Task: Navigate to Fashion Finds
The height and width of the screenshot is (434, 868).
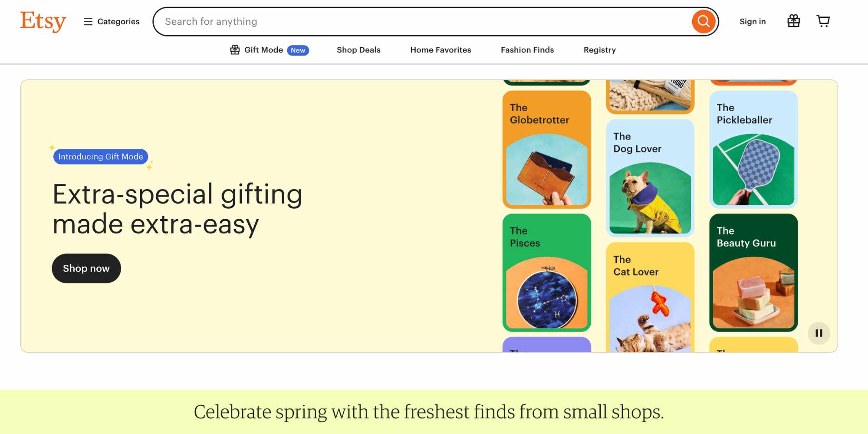Action: pos(527,50)
